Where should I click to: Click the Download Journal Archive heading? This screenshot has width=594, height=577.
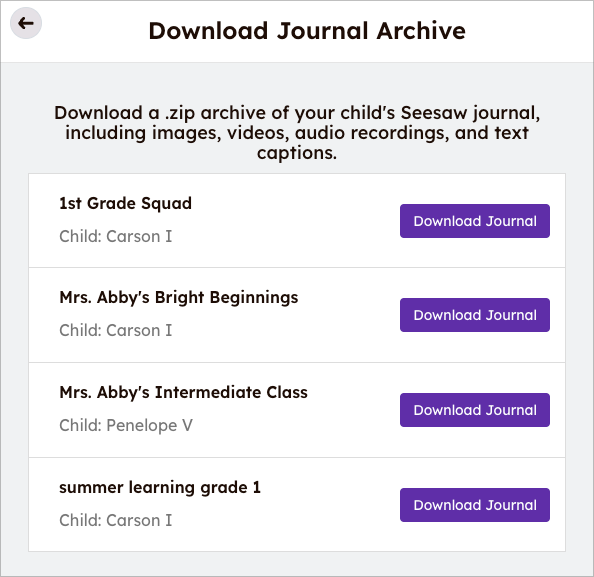(x=307, y=31)
